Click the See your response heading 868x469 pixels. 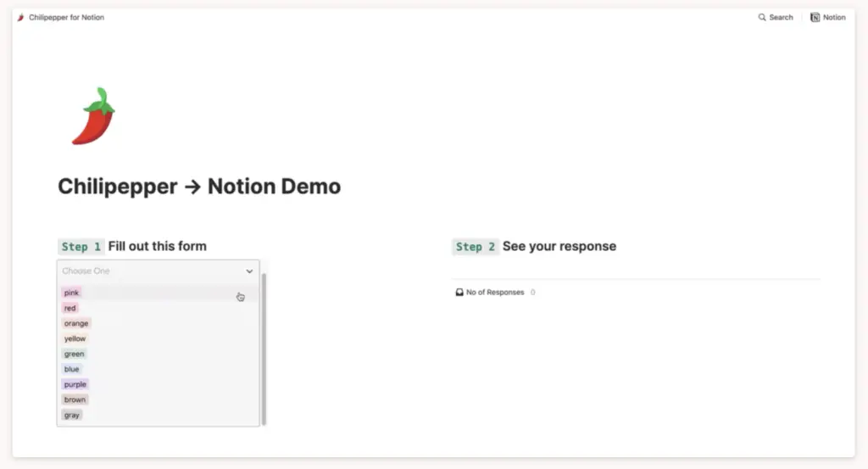[559, 247]
